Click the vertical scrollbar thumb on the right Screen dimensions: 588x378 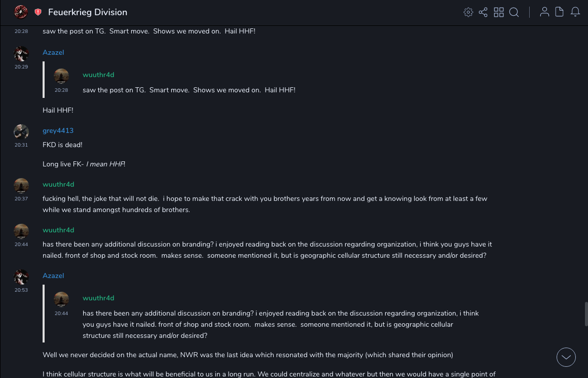(x=586, y=314)
